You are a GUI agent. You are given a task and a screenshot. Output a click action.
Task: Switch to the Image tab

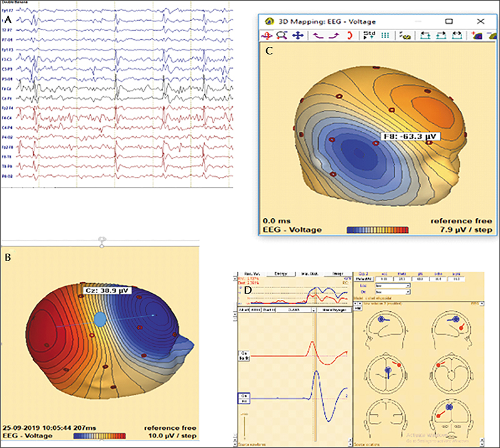click(x=337, y=274)
